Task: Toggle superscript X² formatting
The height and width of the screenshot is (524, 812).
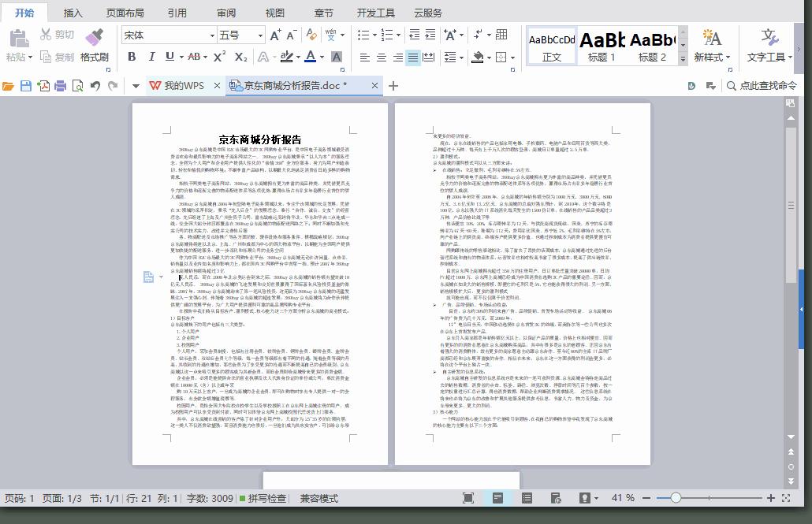Action: pos(220,57)
